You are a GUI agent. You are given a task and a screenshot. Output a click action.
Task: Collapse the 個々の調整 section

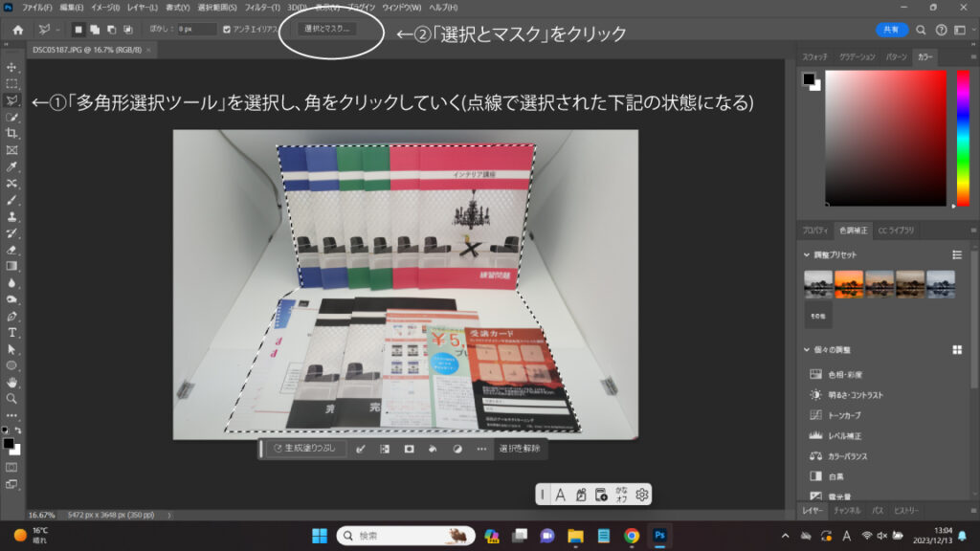click(806, 350)
